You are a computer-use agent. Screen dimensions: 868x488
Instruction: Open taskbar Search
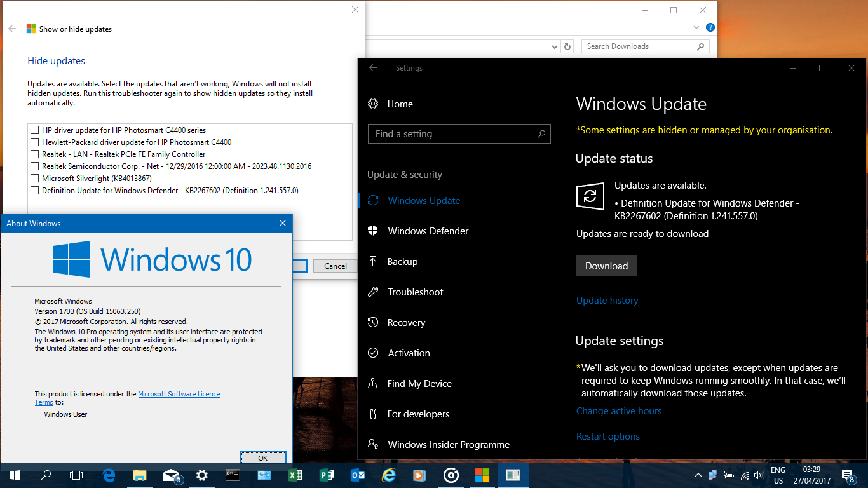46,475
